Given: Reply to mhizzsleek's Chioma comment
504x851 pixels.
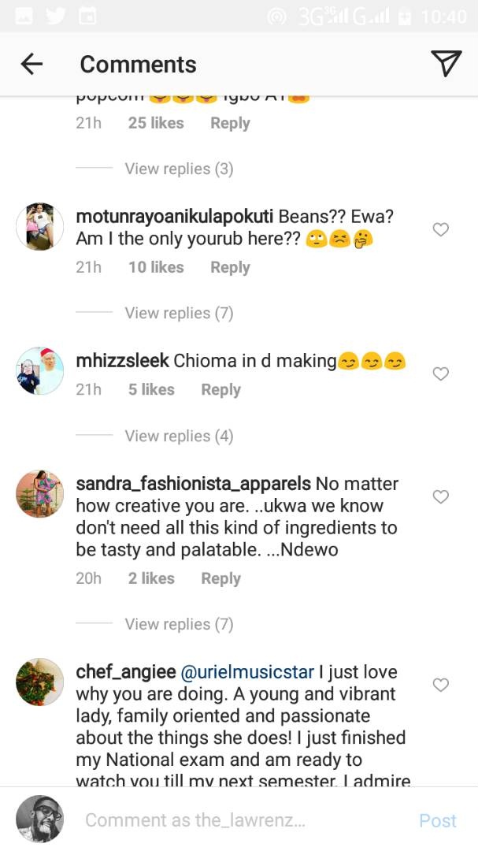Looking at the screenshot, I should click(220, 389).
